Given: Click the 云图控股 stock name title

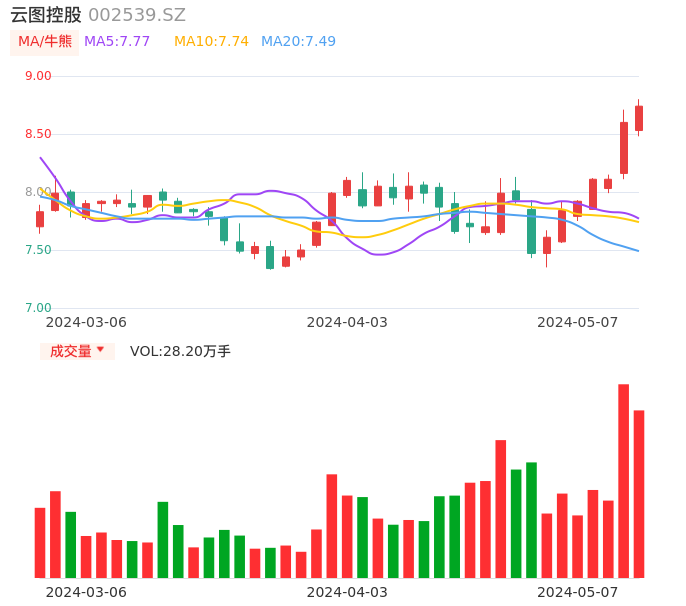Looking at the screenshot, I should click(46, 15).
